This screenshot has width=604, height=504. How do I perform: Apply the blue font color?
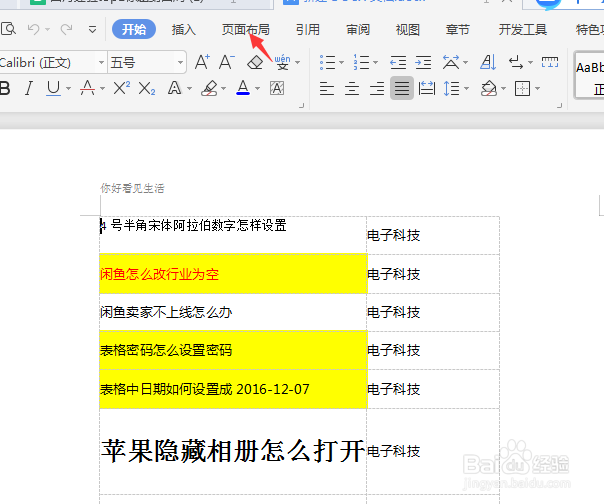243,88
